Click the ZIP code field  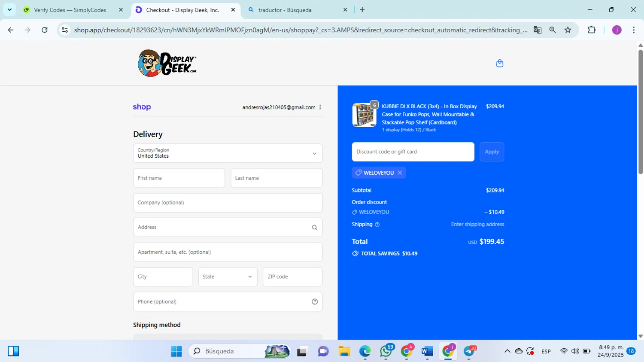point(292,277)
